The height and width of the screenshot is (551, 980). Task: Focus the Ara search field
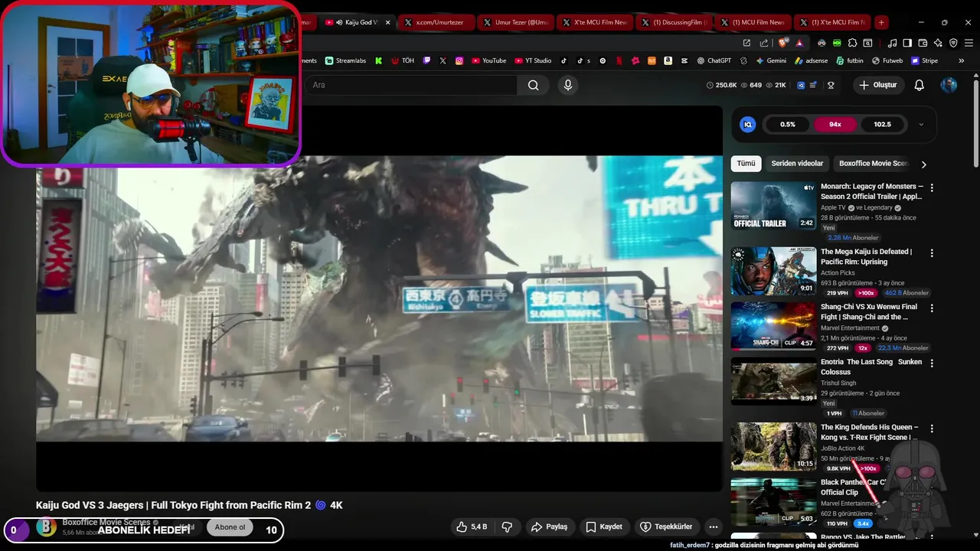[410, 85]
